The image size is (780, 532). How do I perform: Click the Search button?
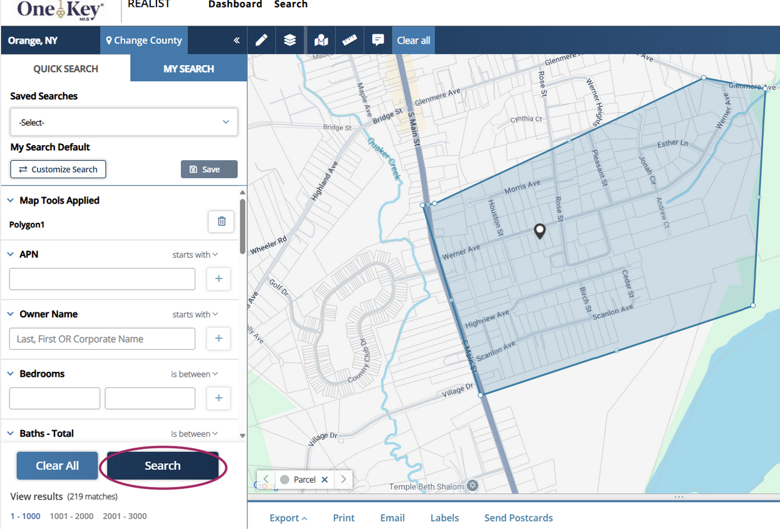click(x=163, y=466)
